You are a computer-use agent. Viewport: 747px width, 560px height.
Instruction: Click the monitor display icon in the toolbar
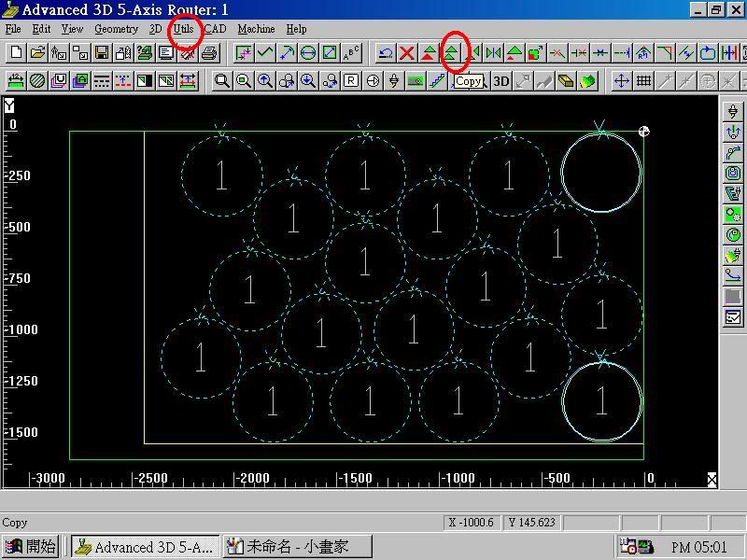pyautogui.click(x=166, y=52)
